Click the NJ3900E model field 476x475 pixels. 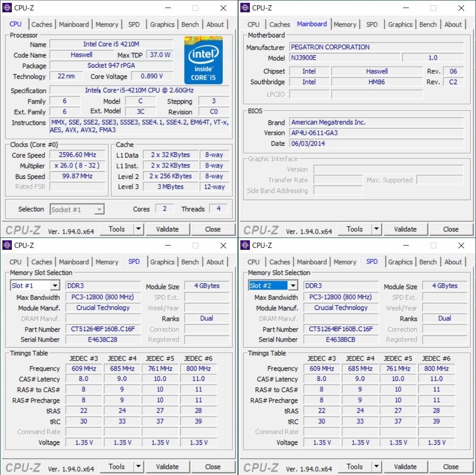[x=345, y=58]
